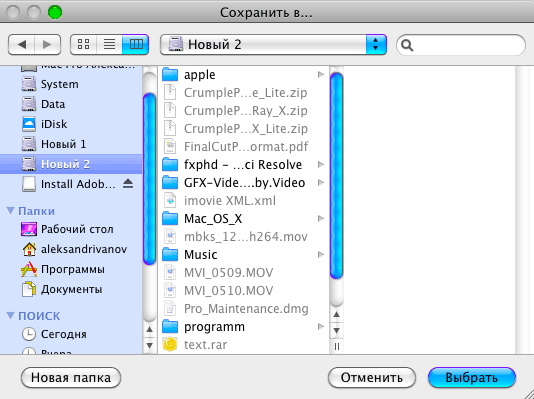534x399 pixels.
Task: Click sidebar scroll down arrow
Action: coord(149,346)
